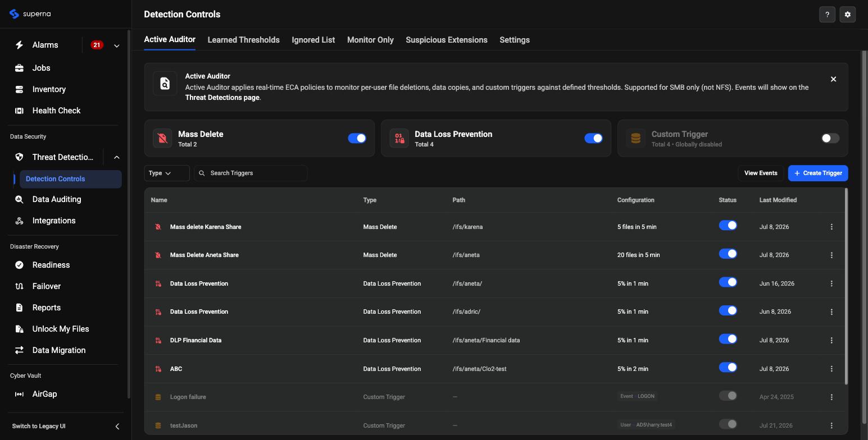Open the Type filter dropdown
The height and width of the screenshot is (440, 868).
coord(167,173)
